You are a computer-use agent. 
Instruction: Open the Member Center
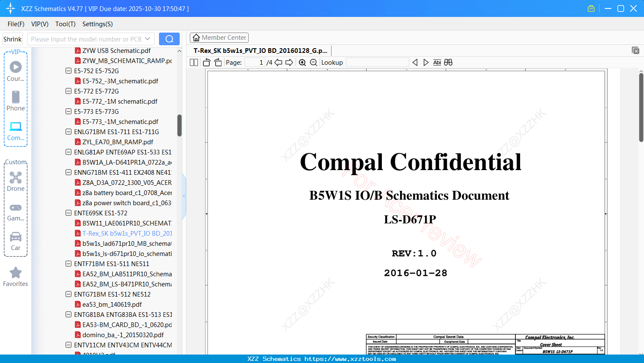(x=219, y=38)
